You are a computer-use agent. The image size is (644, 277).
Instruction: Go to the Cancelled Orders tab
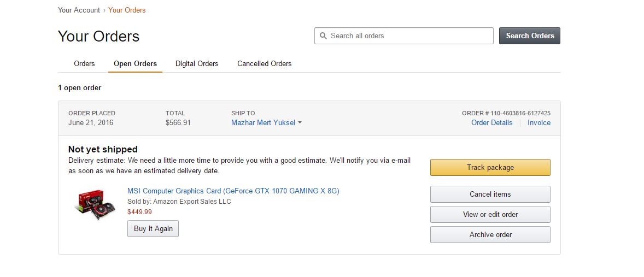point(265,63)
